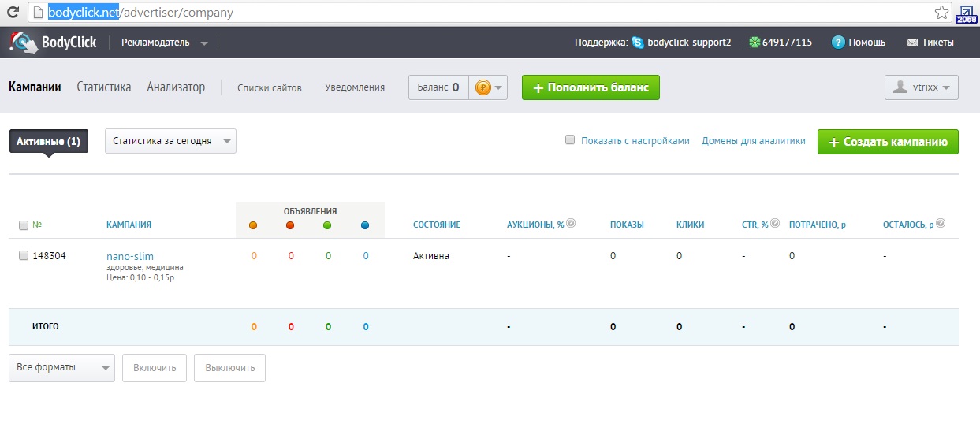This screenshot has width=980, height=442.
Task: Sort by СОСТОЯНИЕ column header
Action: pyautogui.click(x=437, y=225)
